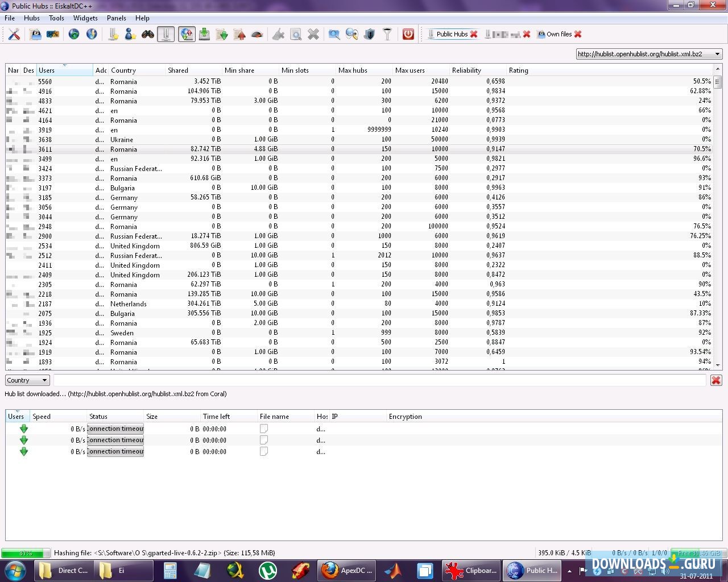Open the Country filter column dropdown
The height and width of the screenshot is (582, 728).
(27, 380)
